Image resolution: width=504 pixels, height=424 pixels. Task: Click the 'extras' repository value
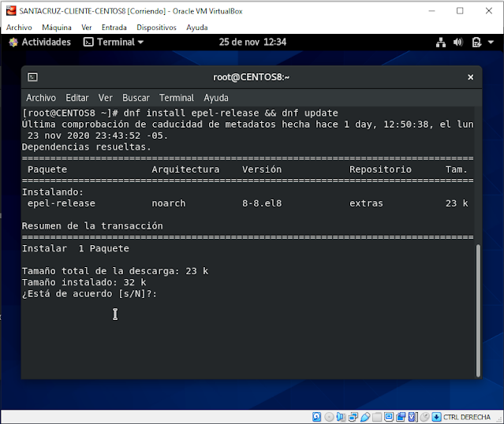click(366, 203)
